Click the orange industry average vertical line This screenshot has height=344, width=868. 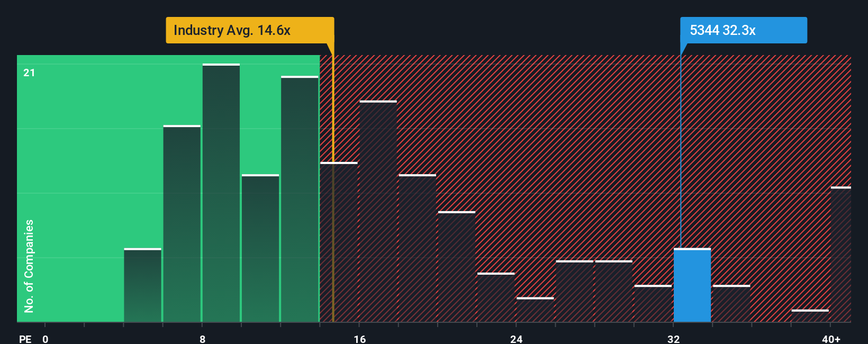tap(333, 183)
